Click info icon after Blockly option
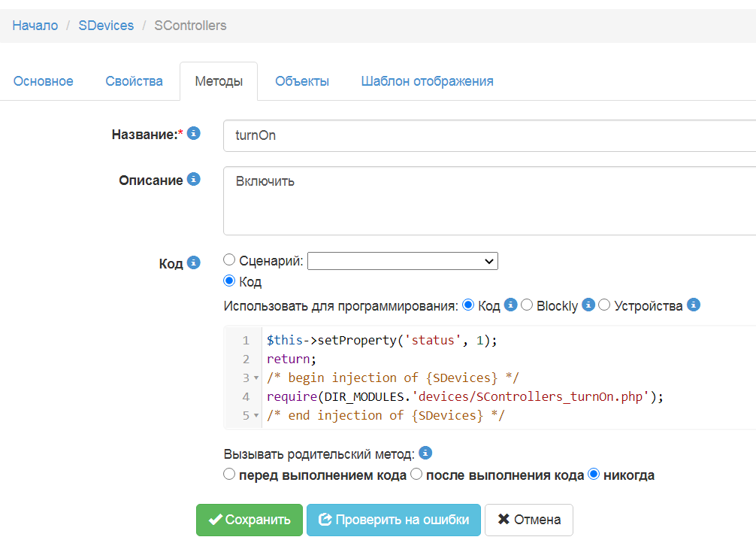 tap(588, 305)
